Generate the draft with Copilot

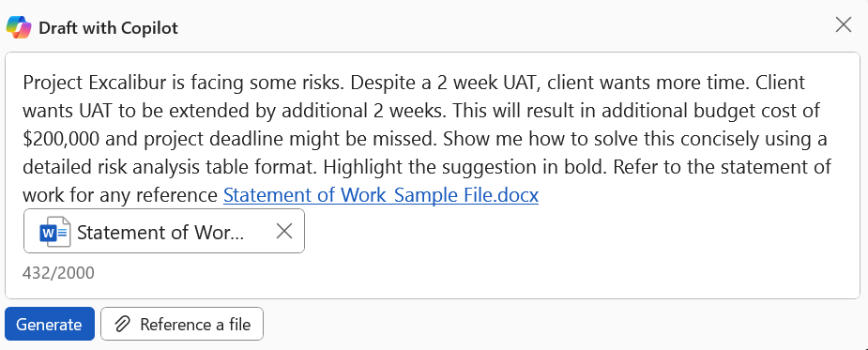click(x=50, y=324)
